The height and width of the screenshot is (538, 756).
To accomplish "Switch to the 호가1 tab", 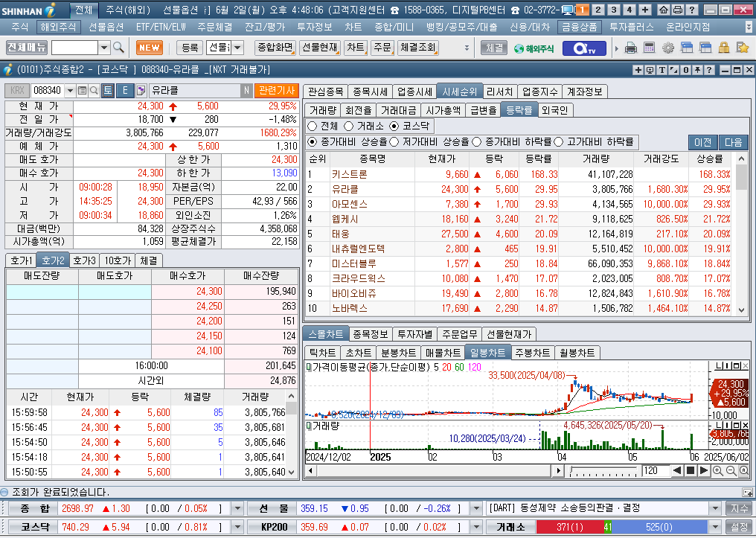I will 22,260.
